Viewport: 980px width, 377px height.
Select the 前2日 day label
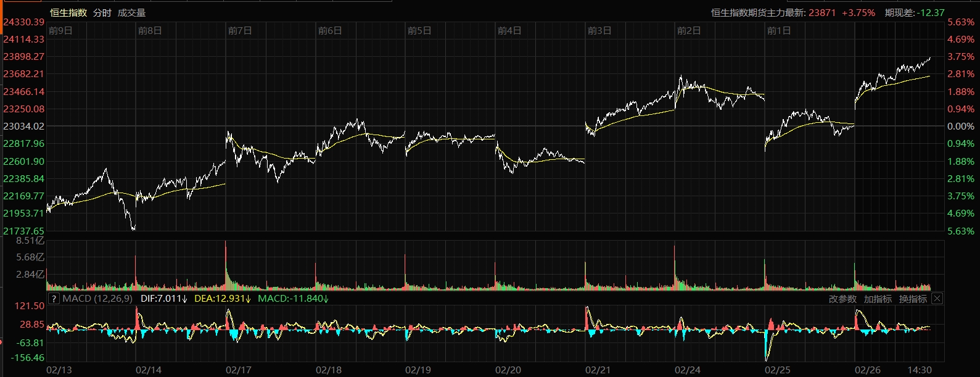click(689, 30)
